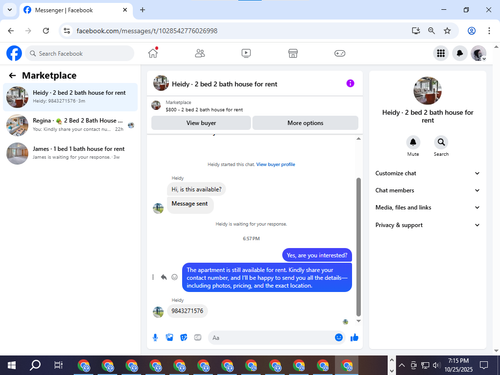Screen dimensions: 500x375
Task: Open James 1 bed 1 bath chat
Action: (x=70, y=153)
